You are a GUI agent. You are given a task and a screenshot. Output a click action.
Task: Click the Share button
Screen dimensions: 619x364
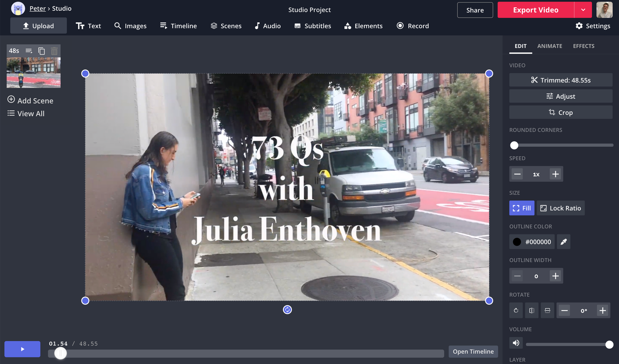pos(475,10)
